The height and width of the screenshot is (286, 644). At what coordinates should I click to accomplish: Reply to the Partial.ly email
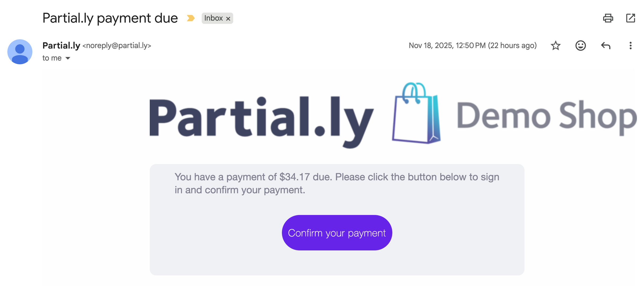point(606,46)
